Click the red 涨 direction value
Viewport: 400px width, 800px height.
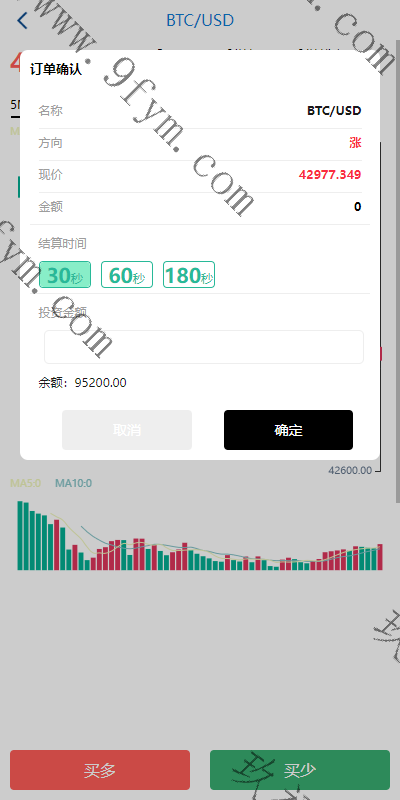point(355,143)
